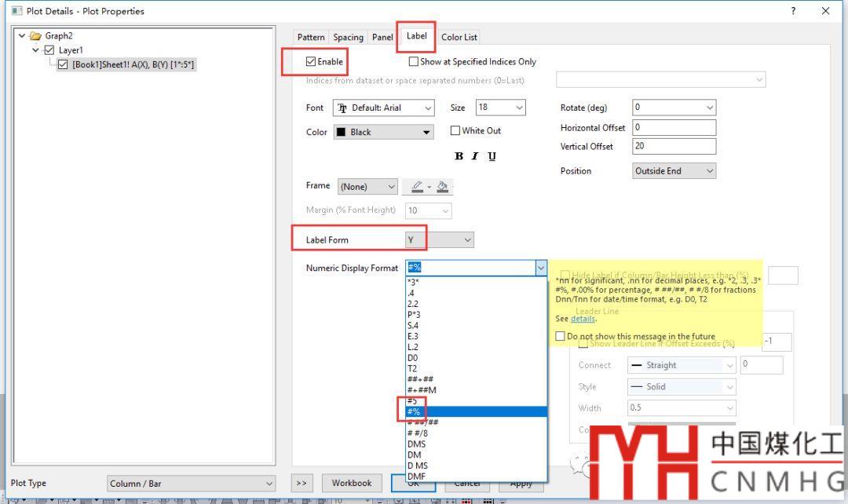Collapse the Numeric Display Format dropdown arrow
Screen dimensions: 848x504
(541, 268)
